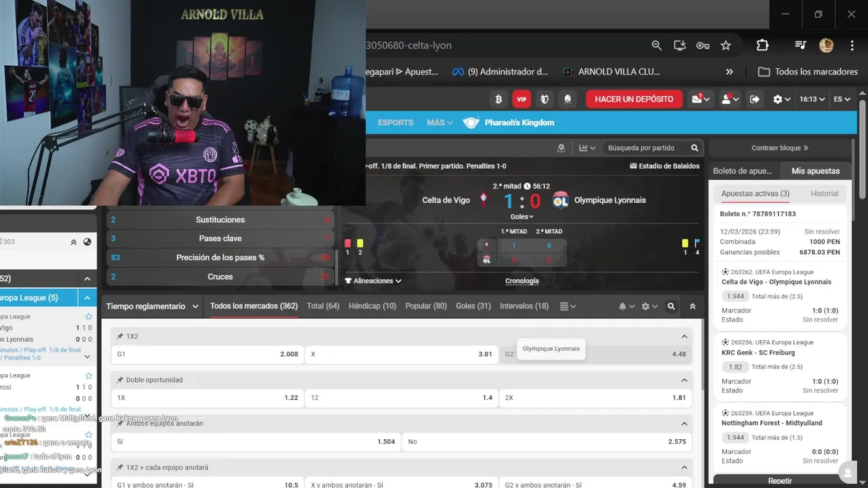Click Contraer bloque to collapse bet slip
The height and width of the screenshot is (488, 868).
(x=780, y=148)
